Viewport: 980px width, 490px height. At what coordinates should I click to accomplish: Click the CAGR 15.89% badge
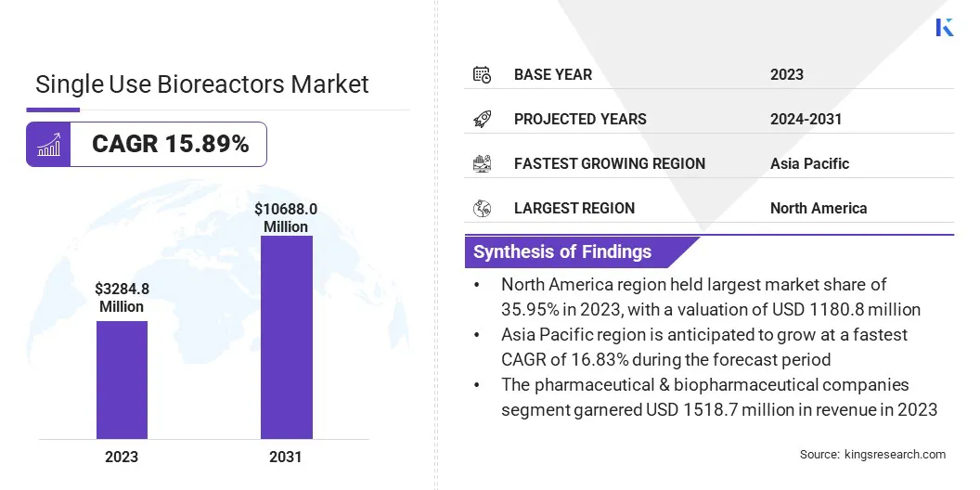(170, 145)
